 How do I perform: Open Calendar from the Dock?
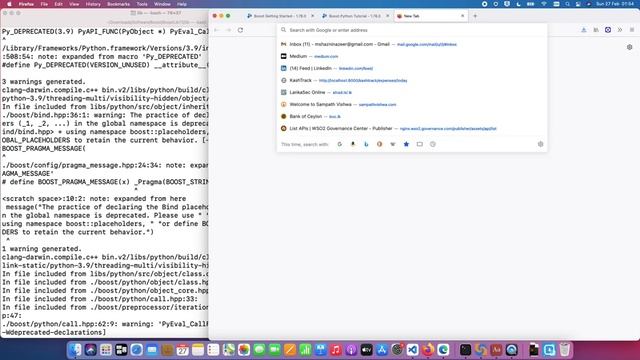coord(182,350)
